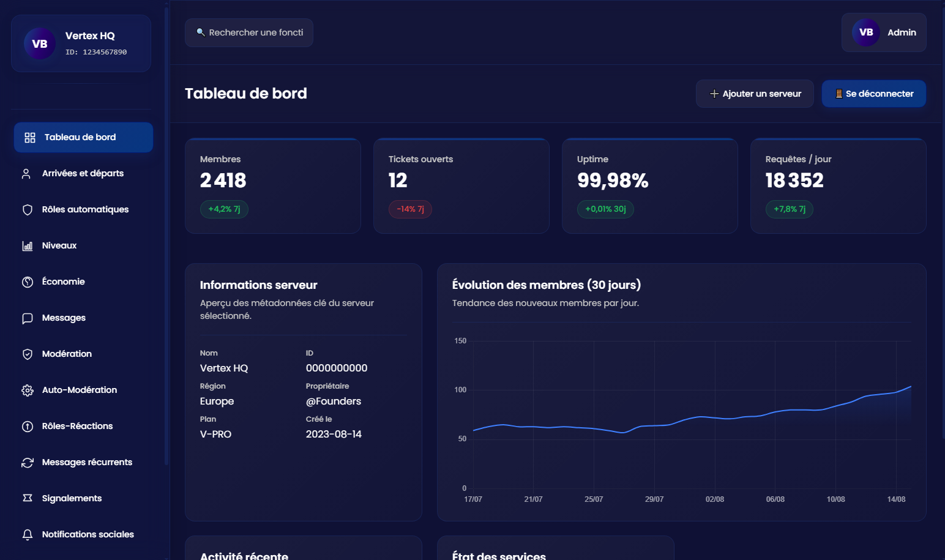Click the Se déconnecter button
This screenshot has height=560, width=945.
pos(873,94)
